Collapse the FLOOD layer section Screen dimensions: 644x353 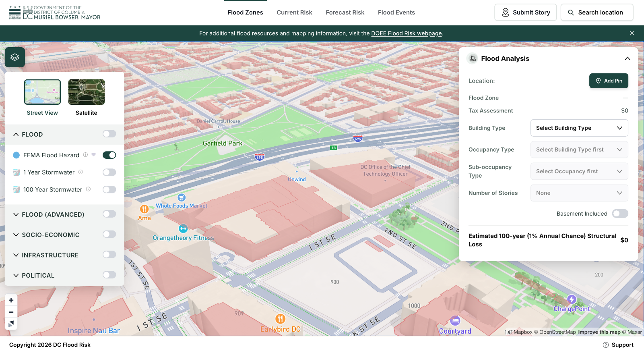[16, 135]
